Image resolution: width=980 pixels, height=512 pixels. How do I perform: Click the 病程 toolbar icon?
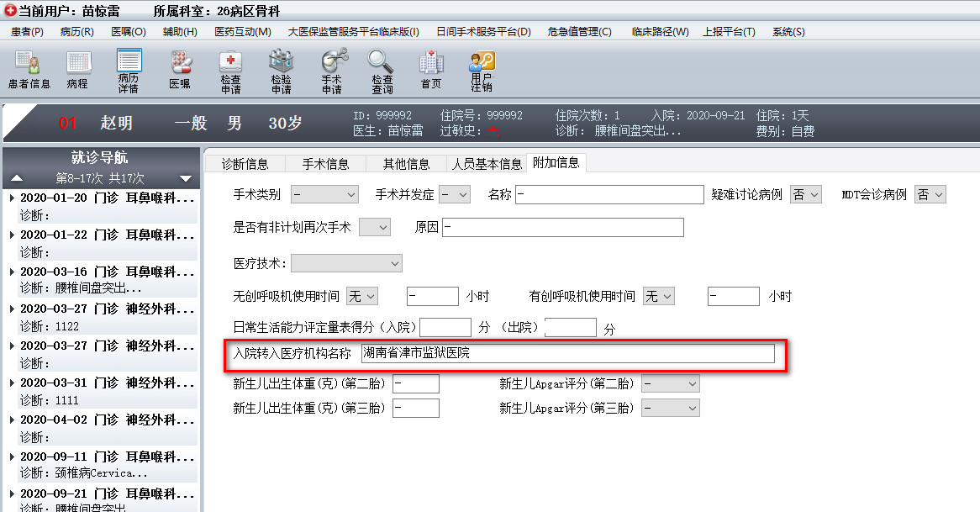pyautogui.click(x=77, y=71)
